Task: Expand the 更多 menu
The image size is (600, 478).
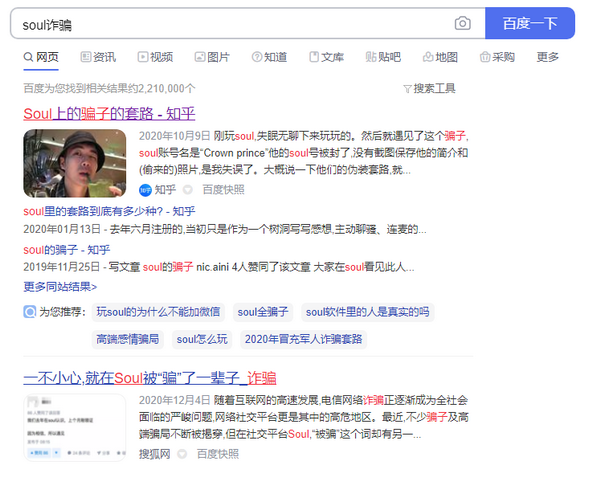Action: tap(548, 57)
